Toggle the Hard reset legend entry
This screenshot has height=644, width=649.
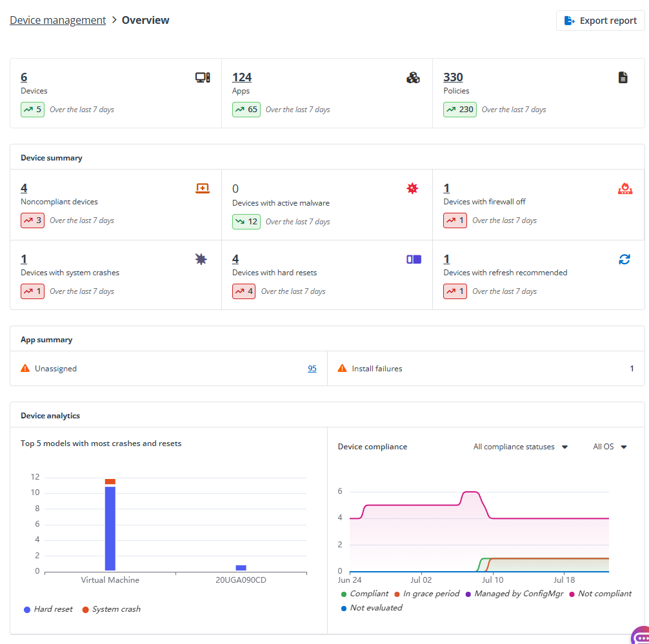click(x=47, y=609)
